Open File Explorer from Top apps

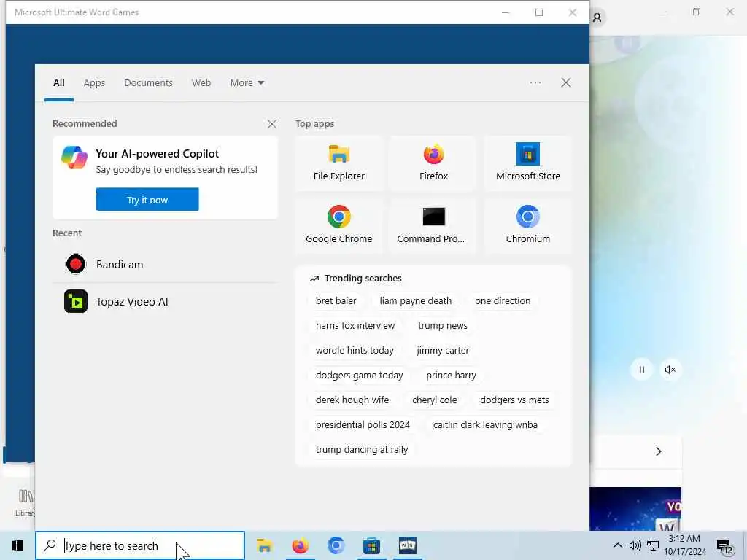pyautogui.click(x=338, y=163)
